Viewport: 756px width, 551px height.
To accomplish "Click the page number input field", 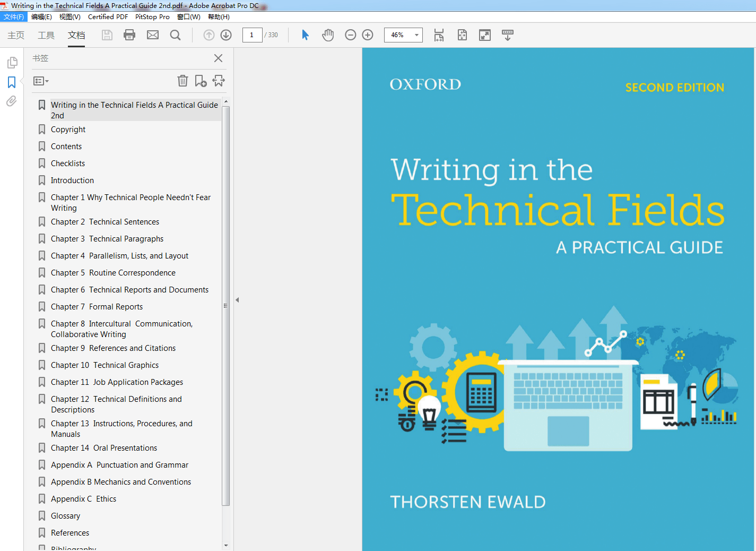I will click(x=253, y=35).
